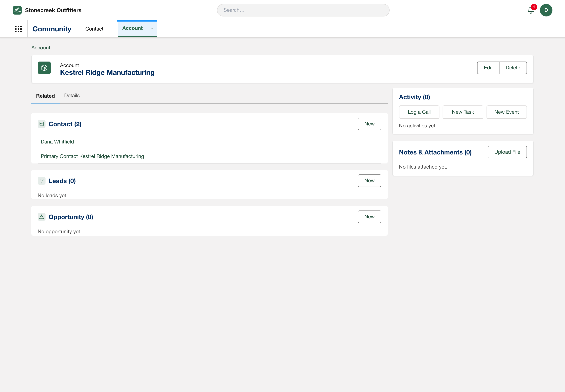This screenshot has width=565, height=392.
Task: Create a New lead
Action: pos(369,181)
